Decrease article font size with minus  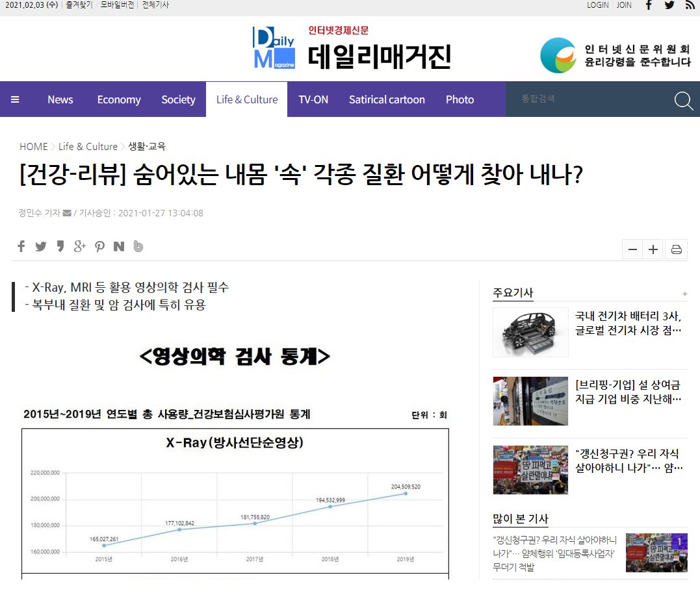click(632, 249)
